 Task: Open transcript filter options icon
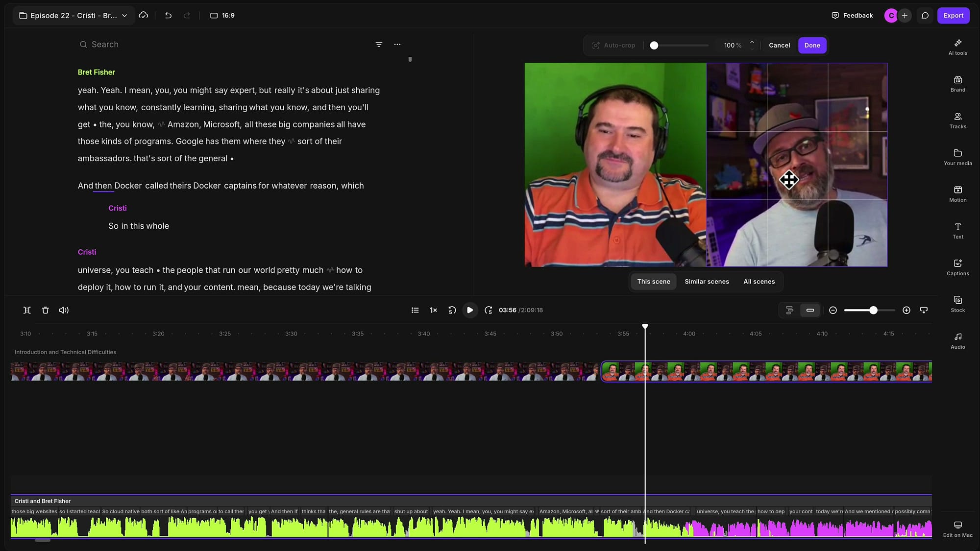379,44
